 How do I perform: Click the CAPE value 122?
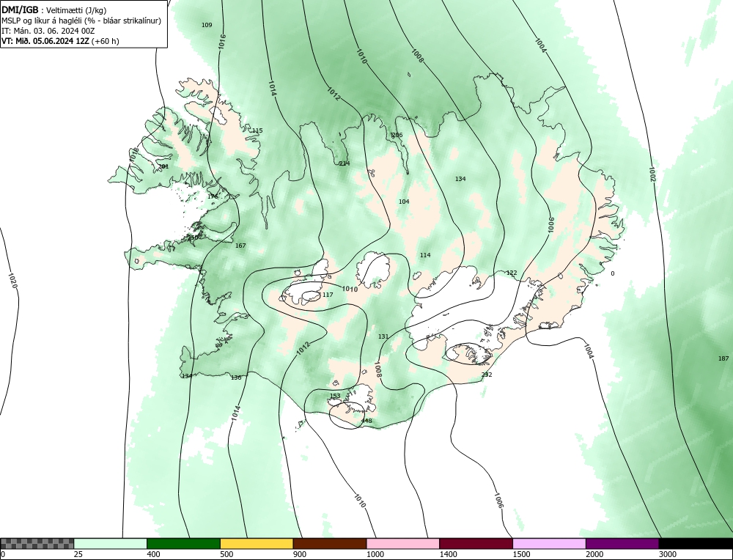tap(512, 273)
